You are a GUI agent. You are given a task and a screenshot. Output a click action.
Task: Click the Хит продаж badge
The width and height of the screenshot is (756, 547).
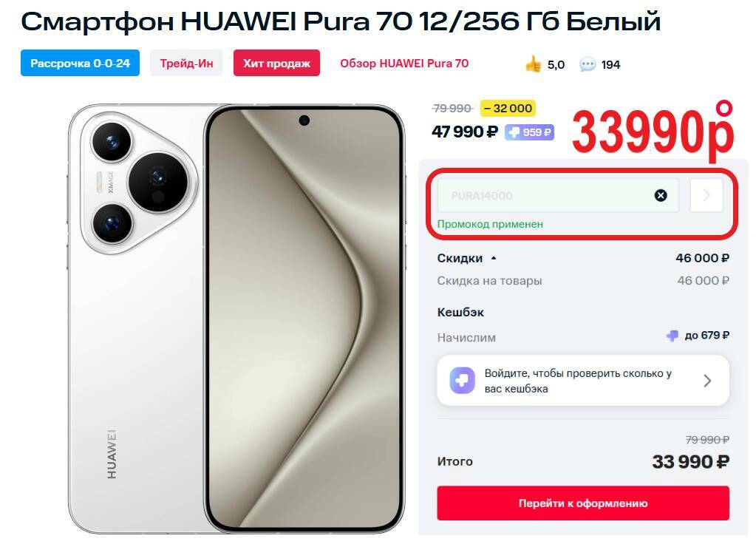click(276, 63)
